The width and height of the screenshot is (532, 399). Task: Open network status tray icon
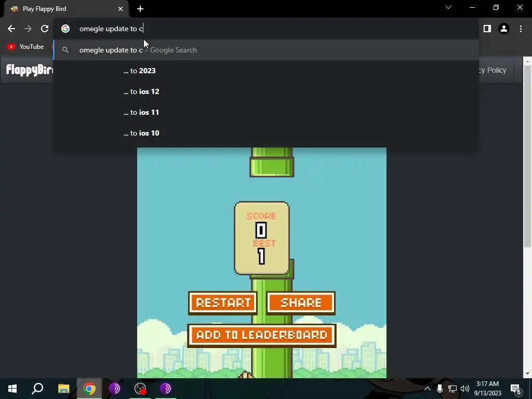[453, 389]
